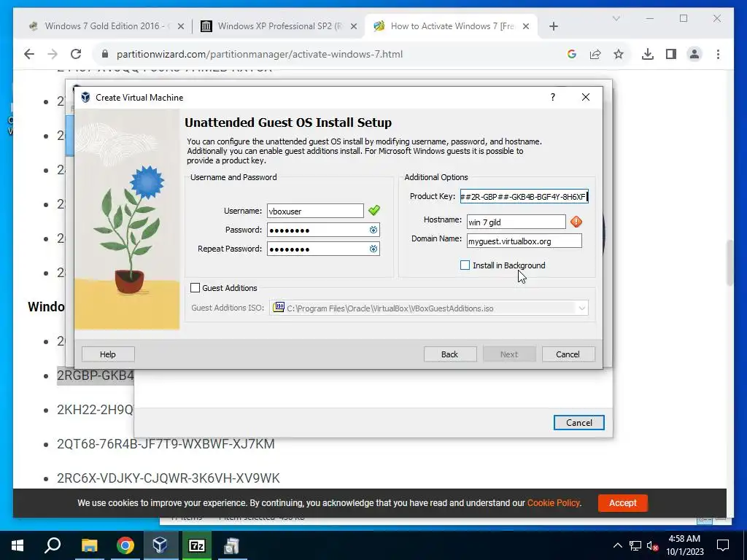Click the Username field

pos(315,211)
